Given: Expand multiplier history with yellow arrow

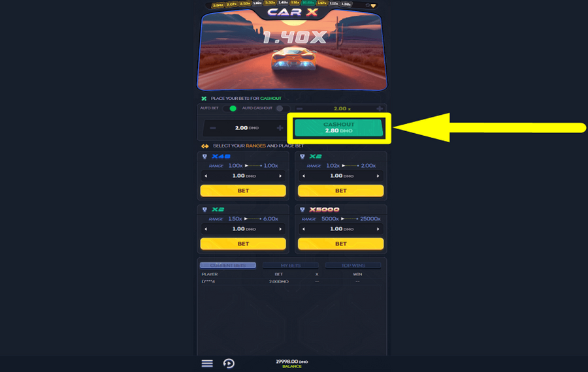Looking at the screenshot, I should [x=373, y=6].
